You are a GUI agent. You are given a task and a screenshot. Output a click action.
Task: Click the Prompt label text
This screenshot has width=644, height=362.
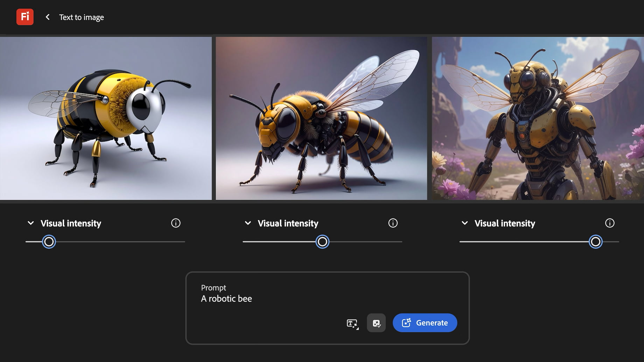[213, 288]
